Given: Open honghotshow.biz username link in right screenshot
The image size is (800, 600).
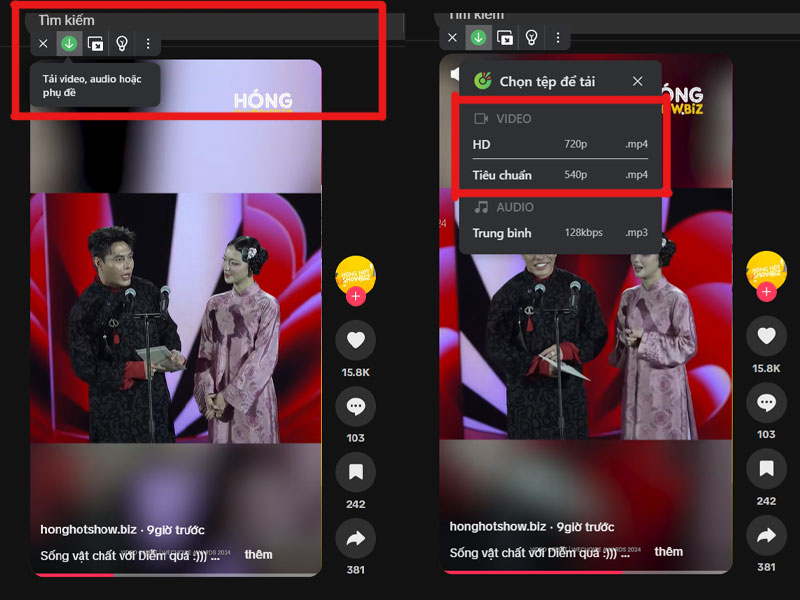Looking at the screenshot, I should 498,527.
